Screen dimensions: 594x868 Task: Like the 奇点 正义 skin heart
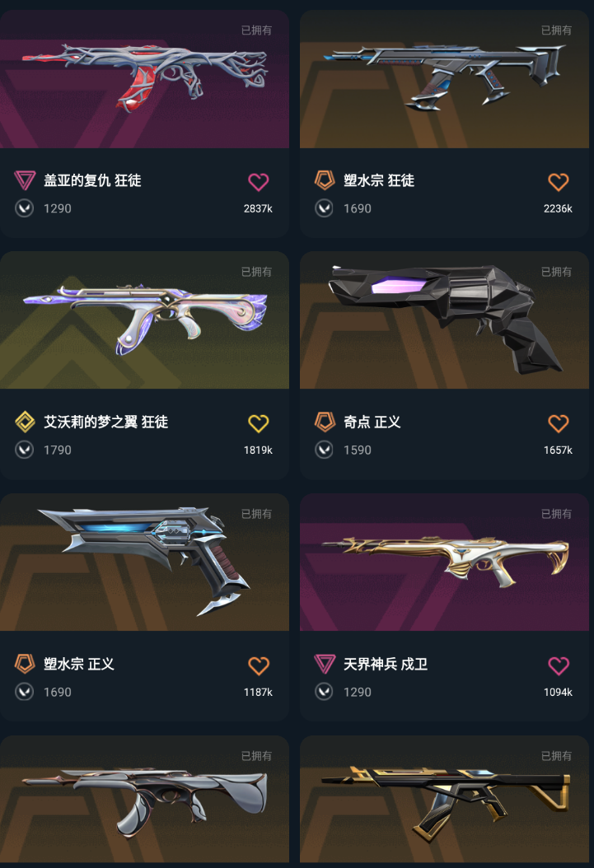tap(558, 423)
